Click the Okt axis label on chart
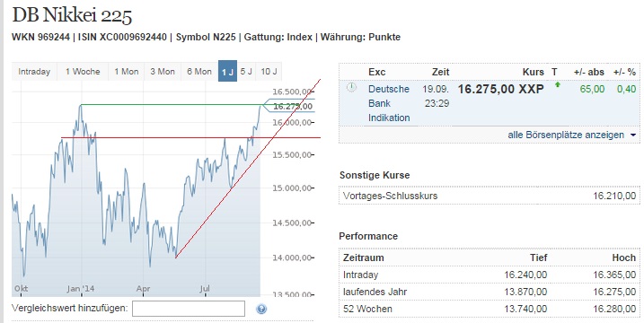Image resolution: width=644 pixels, height=323 pixels. click(21, 289)
